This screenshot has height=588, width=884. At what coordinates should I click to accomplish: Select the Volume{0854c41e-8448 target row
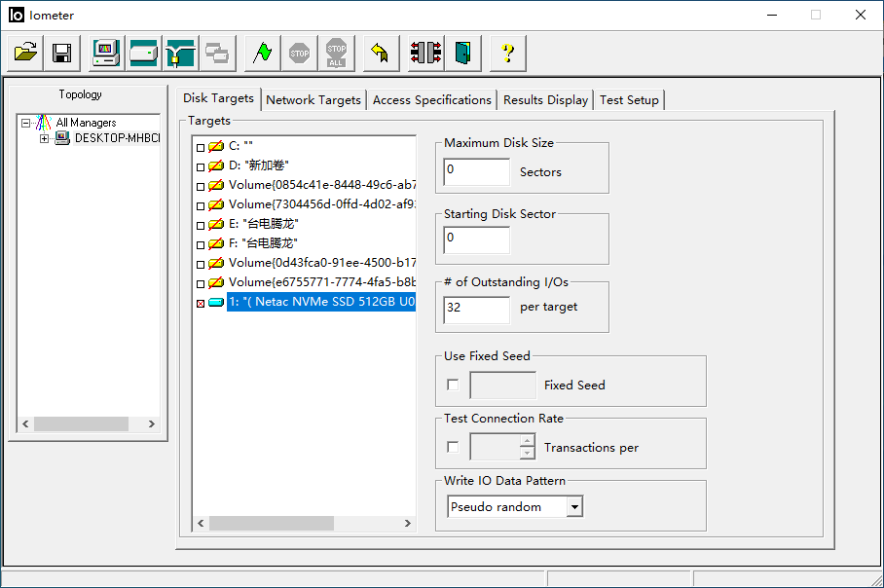pos(322,185)
